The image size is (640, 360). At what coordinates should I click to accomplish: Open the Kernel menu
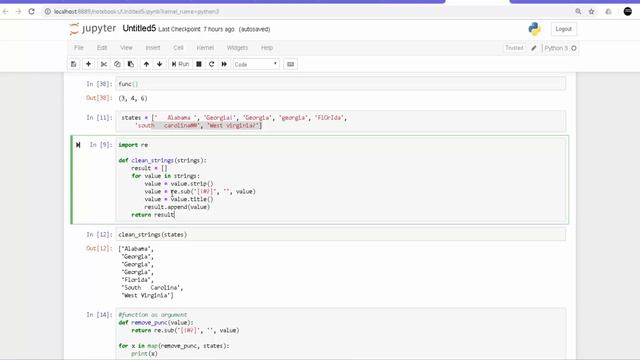pos(205,48)
